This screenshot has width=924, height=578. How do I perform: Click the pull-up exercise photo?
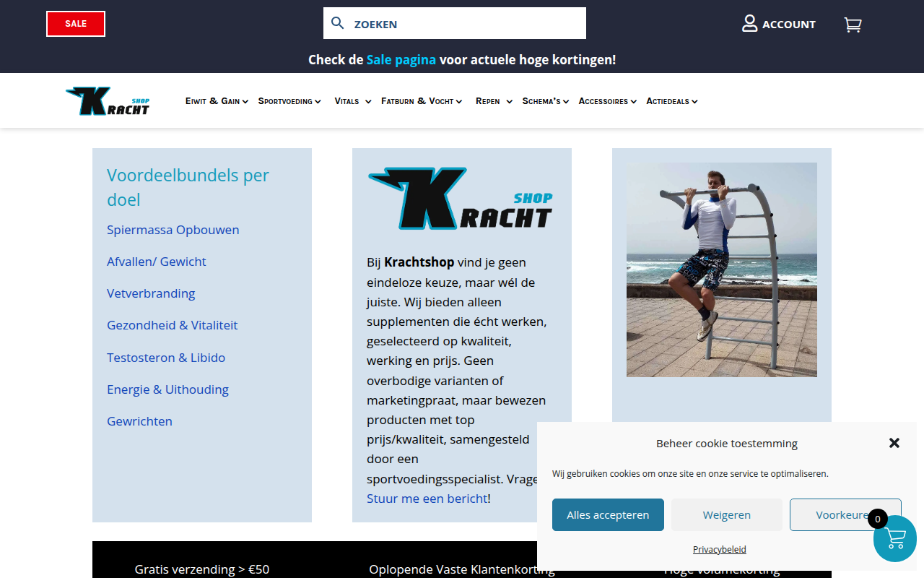722,269
